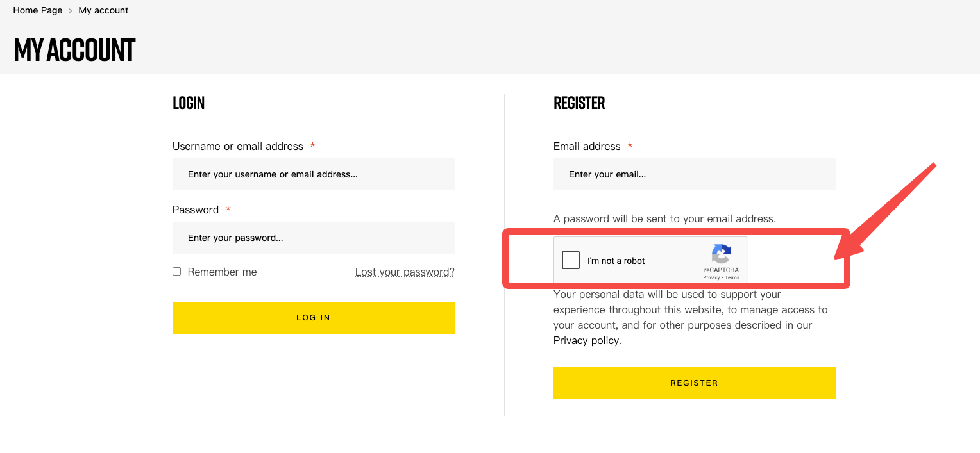The height and width of the screenshot is (453, 980).
Task: Click into the login password field
Action: [x=313, y=238]
